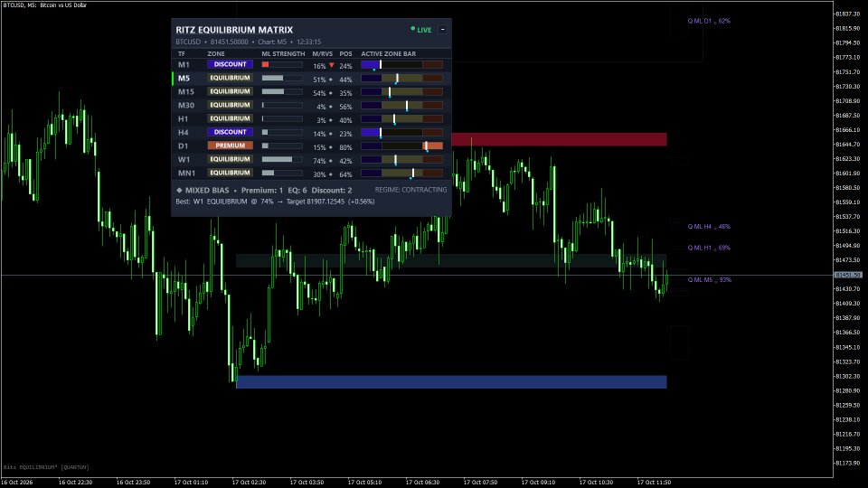Click the green LIVE status indicator
Screen dimensions: 868x488
[421, 30]
